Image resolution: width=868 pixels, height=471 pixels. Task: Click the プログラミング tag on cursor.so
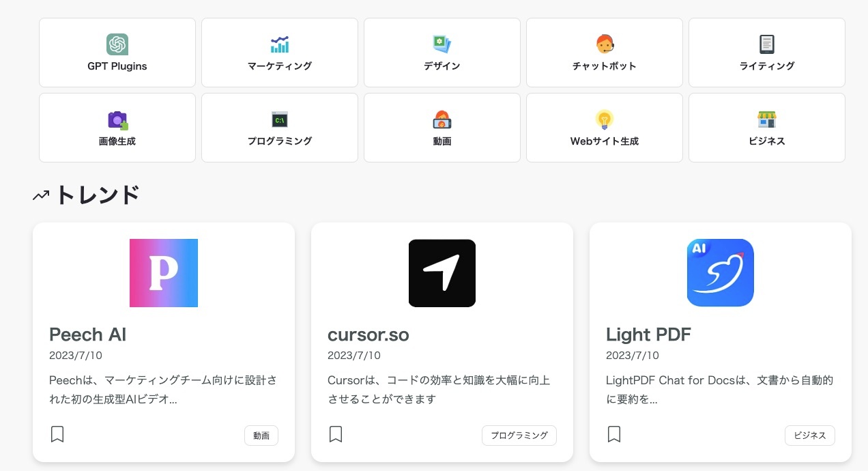(x=519, y=436)
